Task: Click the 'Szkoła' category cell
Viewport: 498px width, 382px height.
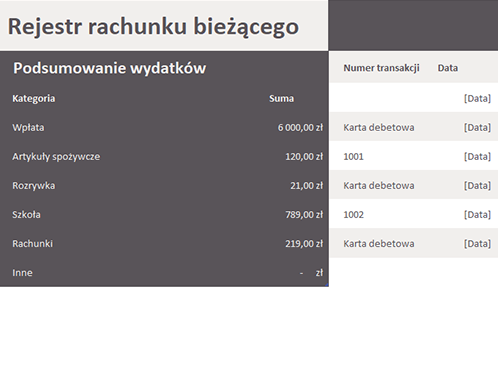Action: pyautogui.click(x=26, y=214)
